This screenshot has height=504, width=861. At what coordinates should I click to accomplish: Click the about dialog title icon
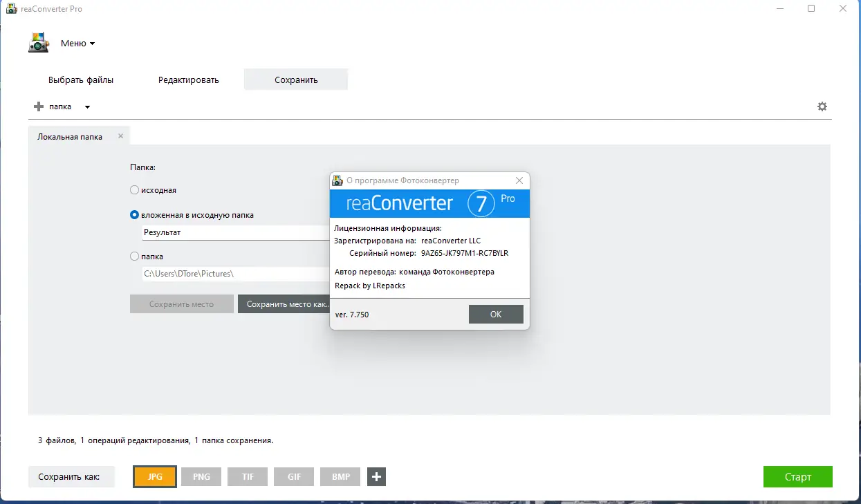pyautogui.click(x=337, y=180)
